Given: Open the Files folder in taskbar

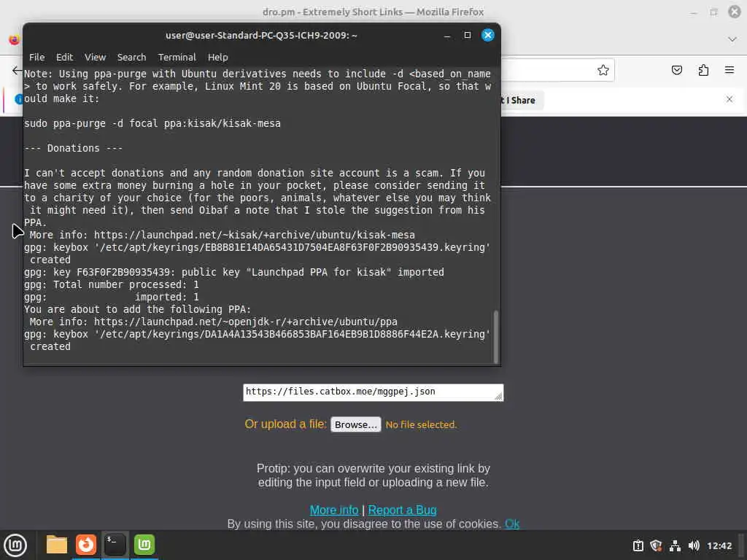Looking at the screenshot, I should pos(57,545).
